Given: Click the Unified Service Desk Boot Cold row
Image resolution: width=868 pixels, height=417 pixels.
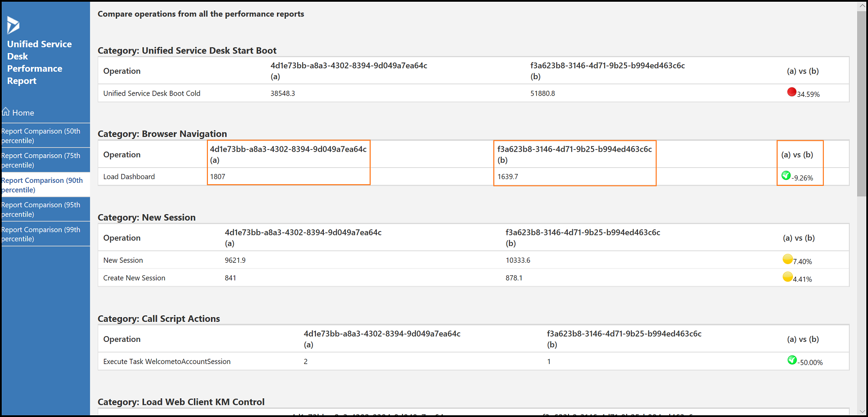Looking at the screenshot, I should [x=473, y=93].
